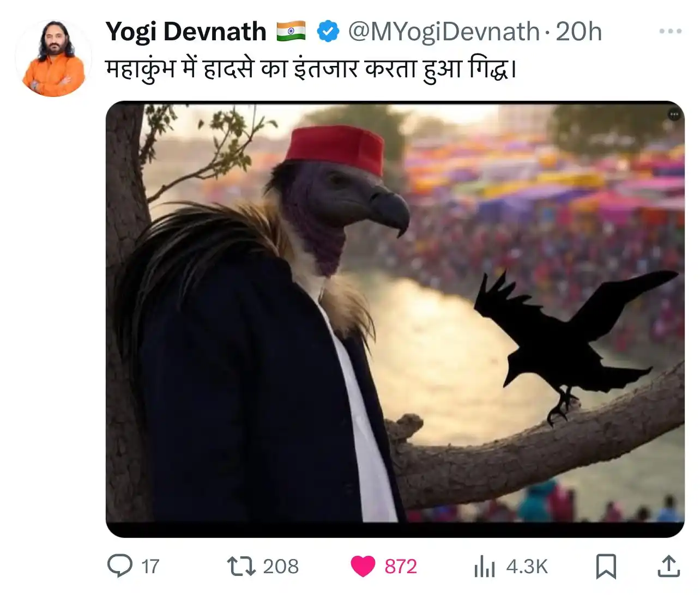Click the 208 reposts count
Screen dimensions: 700x595
281,567
